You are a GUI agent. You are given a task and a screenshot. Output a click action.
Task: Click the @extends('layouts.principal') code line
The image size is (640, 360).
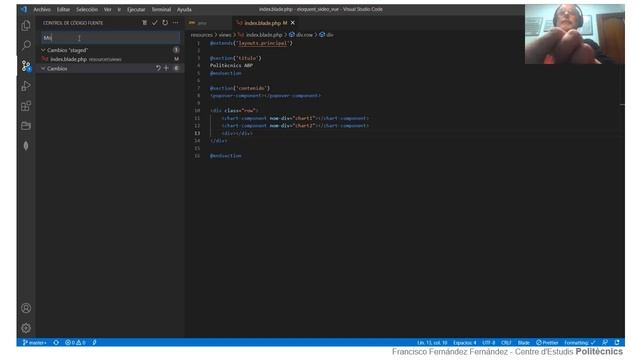point(251,43)
